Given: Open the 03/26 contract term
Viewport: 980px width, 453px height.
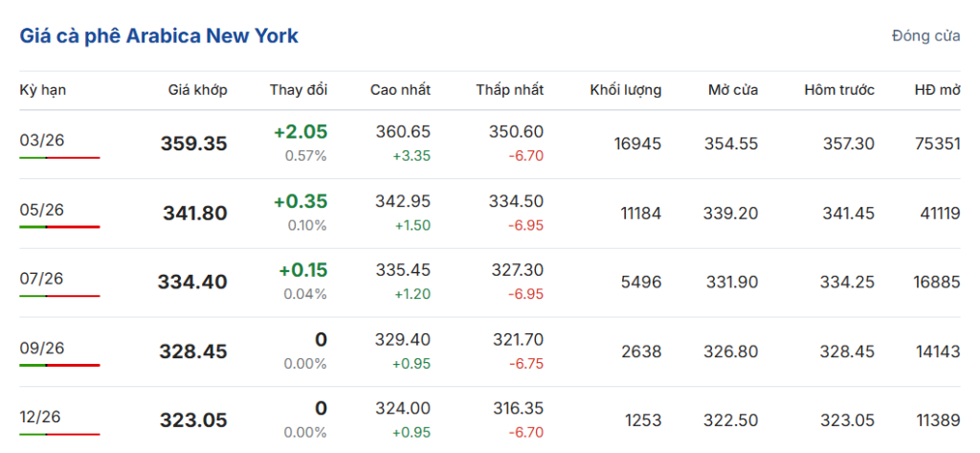Looking at the screenshot, I should pyautogui.click(x=41, y=140).
